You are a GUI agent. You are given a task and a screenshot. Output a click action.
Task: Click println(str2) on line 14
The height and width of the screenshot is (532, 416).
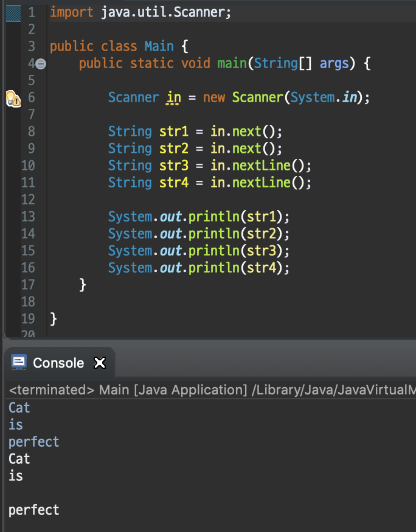235,234
